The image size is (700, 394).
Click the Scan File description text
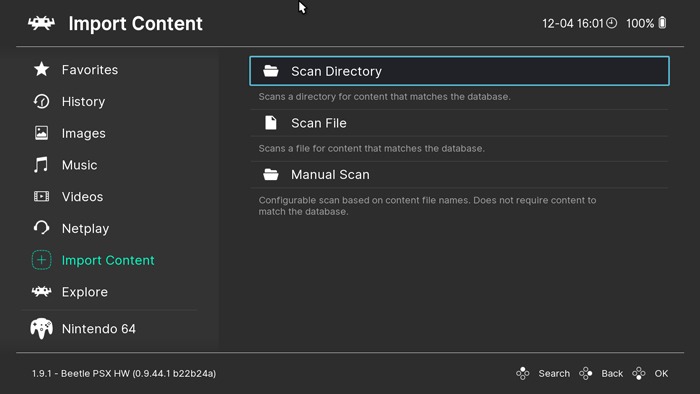tap(371, 148)
